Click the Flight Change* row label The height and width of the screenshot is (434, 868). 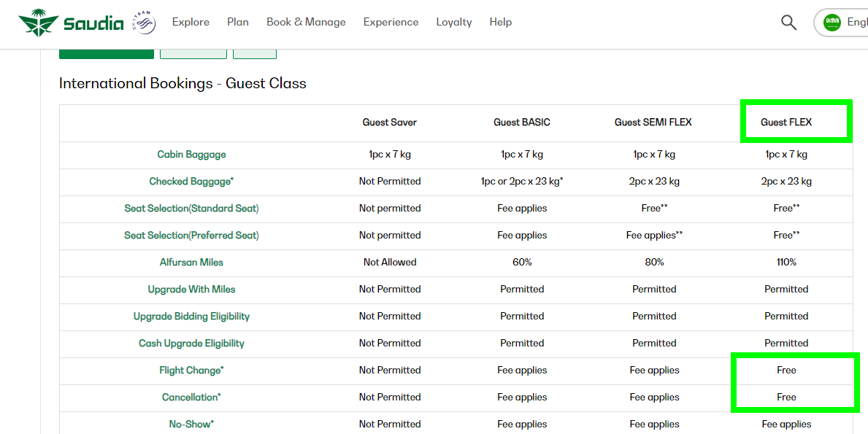pos(191,371)
